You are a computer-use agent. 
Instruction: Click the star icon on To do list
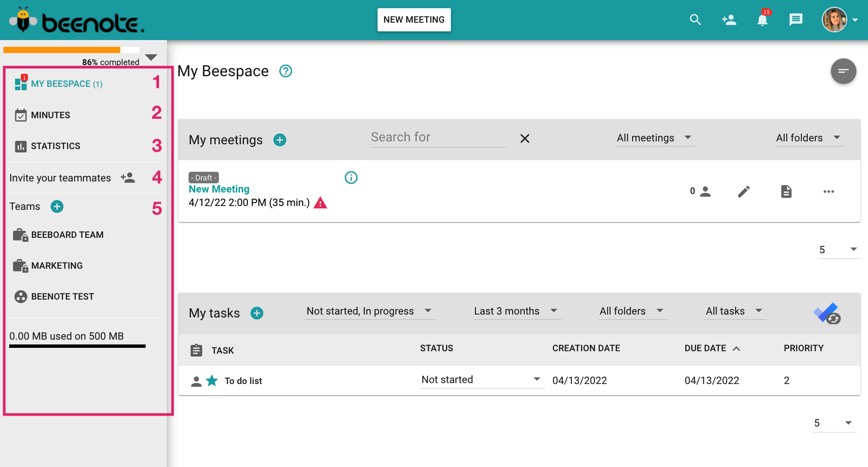(212, 381)
